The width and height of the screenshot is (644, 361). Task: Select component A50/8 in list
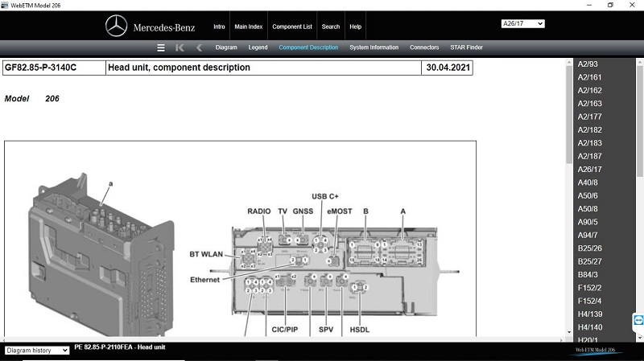click(x=588, y=209)
